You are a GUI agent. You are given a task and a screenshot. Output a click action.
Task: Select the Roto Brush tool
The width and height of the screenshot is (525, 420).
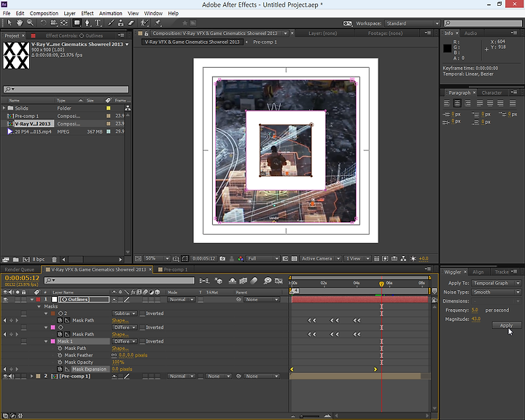click(x=144, y=23)
